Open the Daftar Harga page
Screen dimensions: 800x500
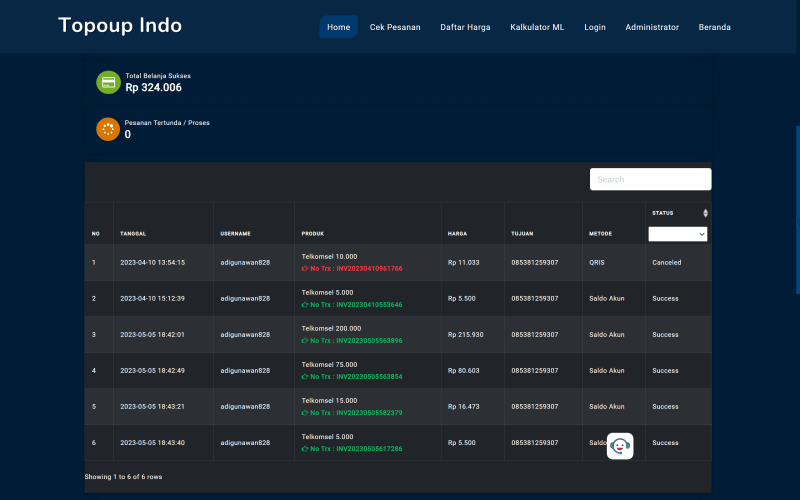(x=465, y=27)
